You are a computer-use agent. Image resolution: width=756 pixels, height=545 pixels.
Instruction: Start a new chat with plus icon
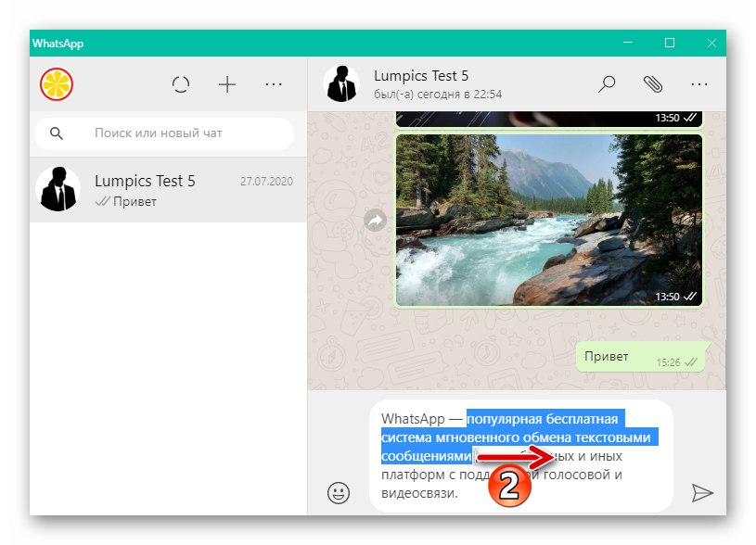coord(227,85)
